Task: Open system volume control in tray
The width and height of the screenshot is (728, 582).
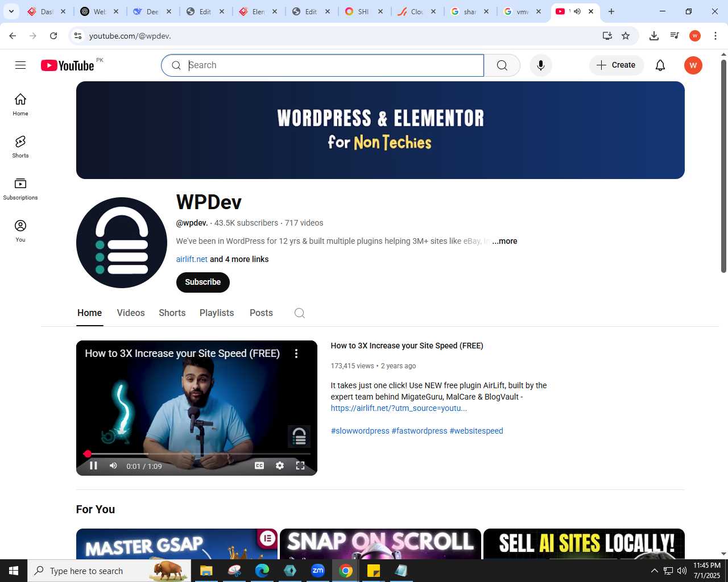Action: pos(682,571)
